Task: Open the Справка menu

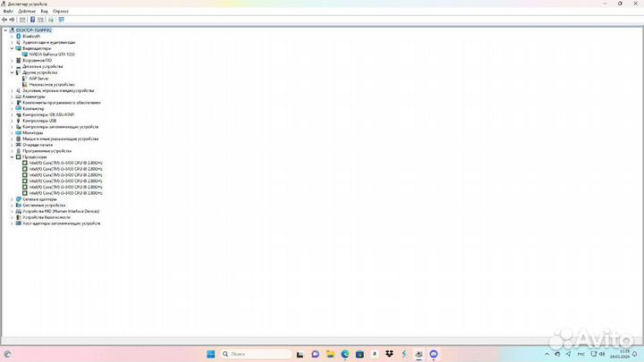Action: (x=61, y=12)
